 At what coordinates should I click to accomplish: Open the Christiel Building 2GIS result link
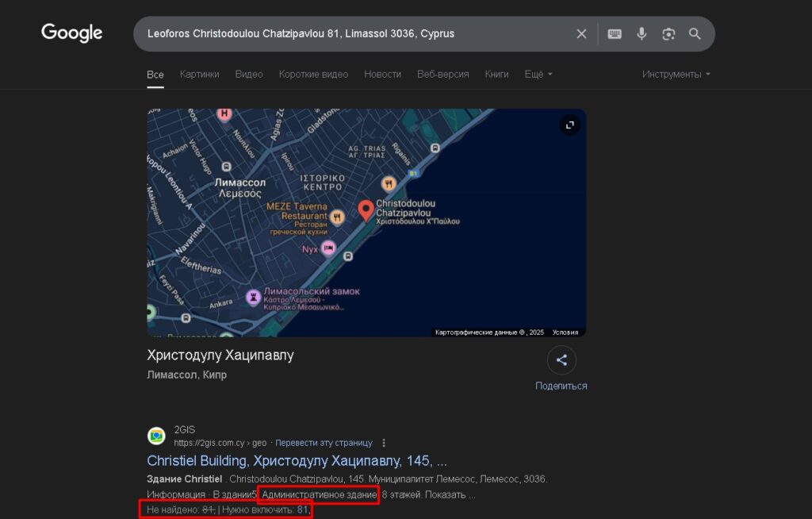pos(297,460)
